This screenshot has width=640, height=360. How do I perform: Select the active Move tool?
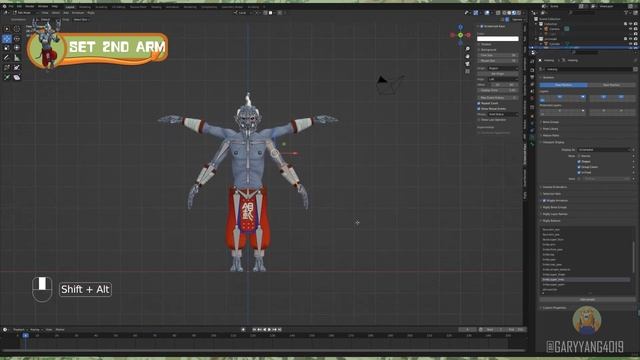pos(7,39)
